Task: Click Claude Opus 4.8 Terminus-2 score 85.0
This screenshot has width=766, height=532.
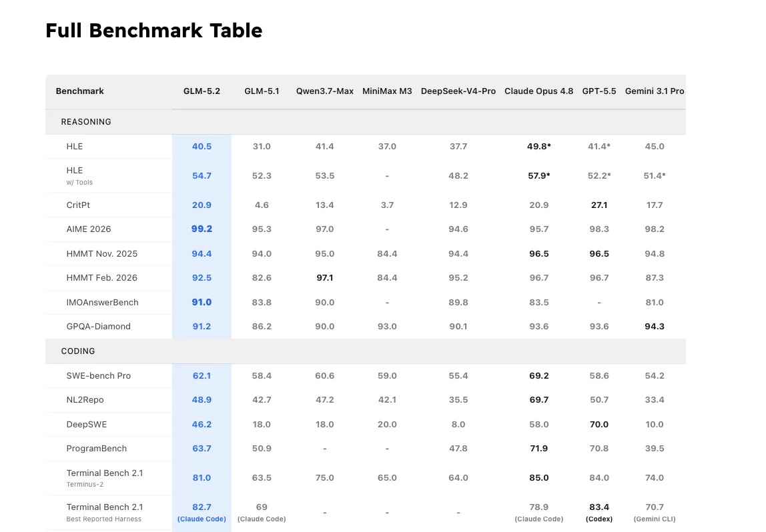Action: 539,478
